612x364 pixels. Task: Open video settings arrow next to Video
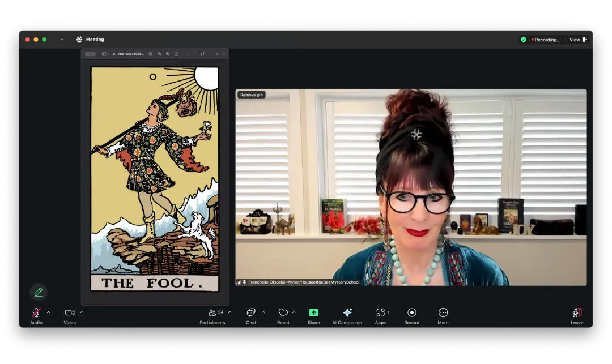(82, 312)
